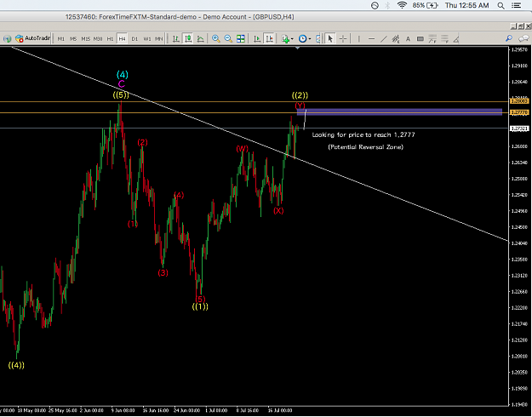Switch to the M15 timeframe
The height and width of the screenshot is (417, 532).
pos(85,39)
